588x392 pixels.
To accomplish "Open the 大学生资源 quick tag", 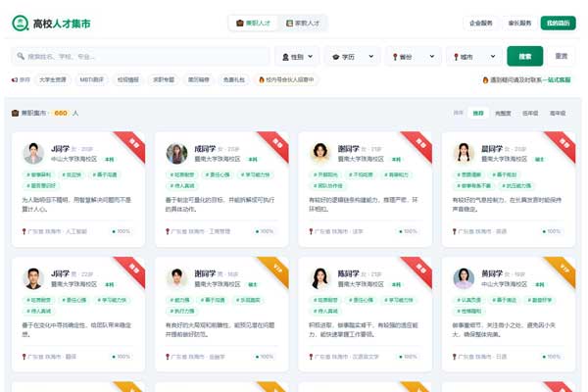I will tap(53, 80).
